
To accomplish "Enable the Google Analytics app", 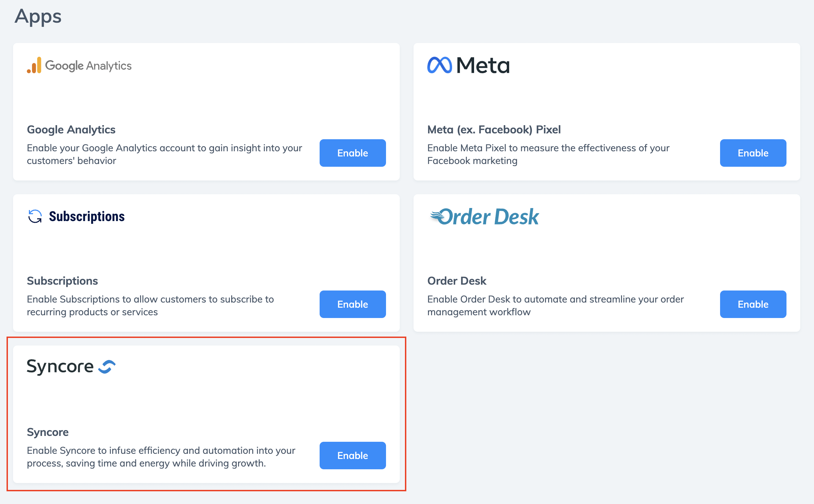I will click(x=353, y=153).
